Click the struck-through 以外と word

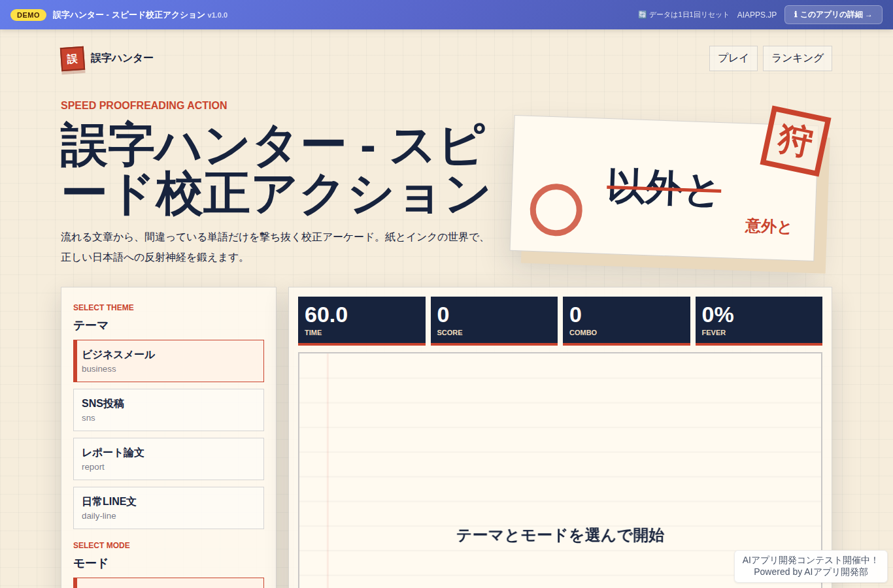point(664,188)
